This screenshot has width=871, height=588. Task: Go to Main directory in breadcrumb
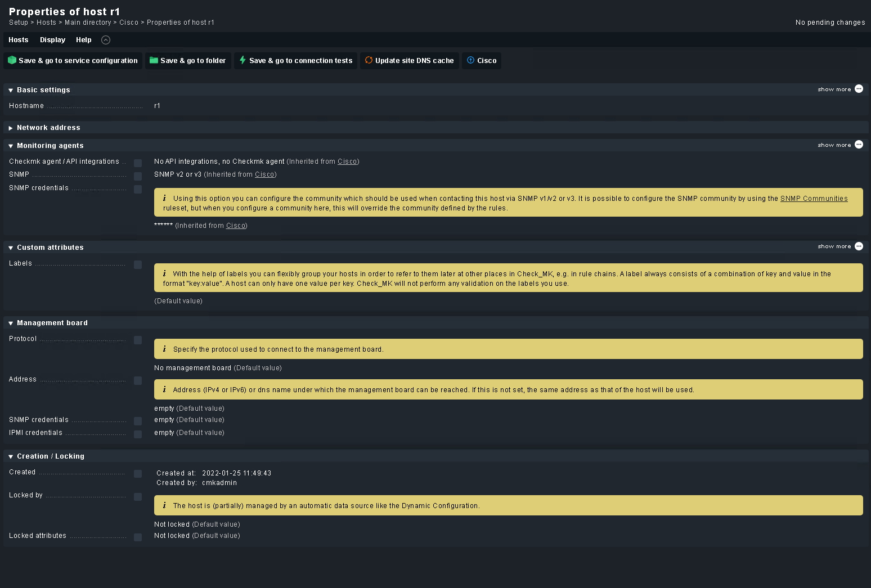pos(88,23)
